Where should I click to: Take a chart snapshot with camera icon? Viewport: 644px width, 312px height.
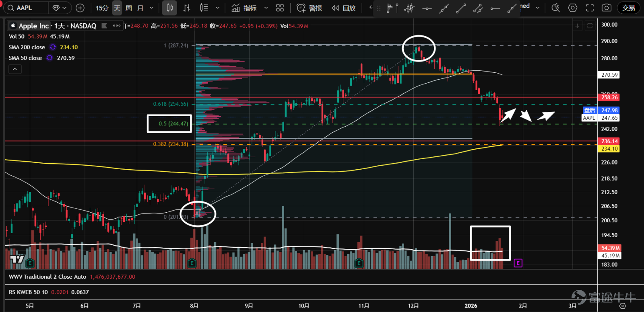coord(607,8)
